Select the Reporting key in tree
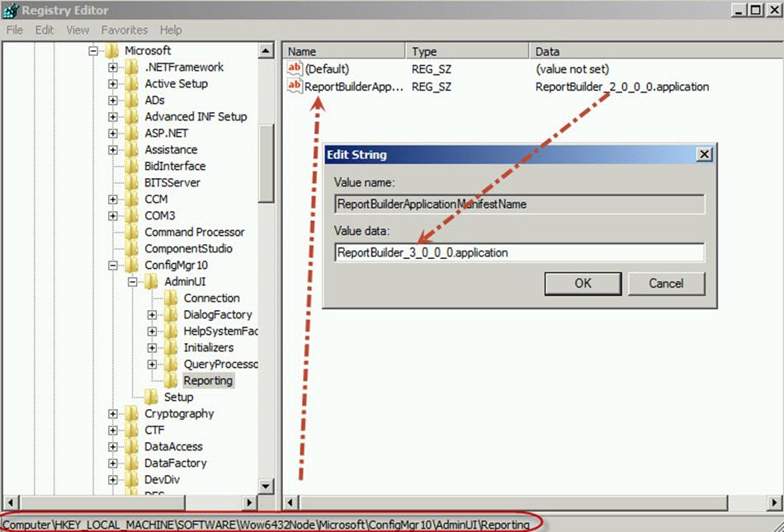The width and height of the screenshot is (784, 532). click(x=208, y=380)
